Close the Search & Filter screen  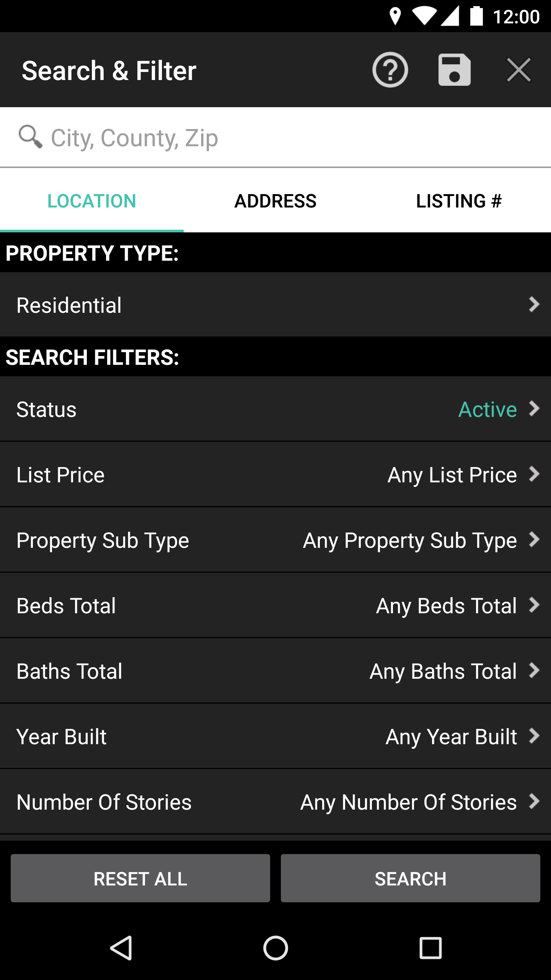pyautogui.click(x=518, y=70)
